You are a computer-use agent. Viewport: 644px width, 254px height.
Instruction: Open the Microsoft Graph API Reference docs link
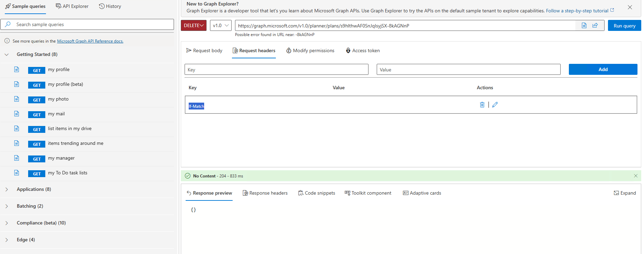click(90, 41)
